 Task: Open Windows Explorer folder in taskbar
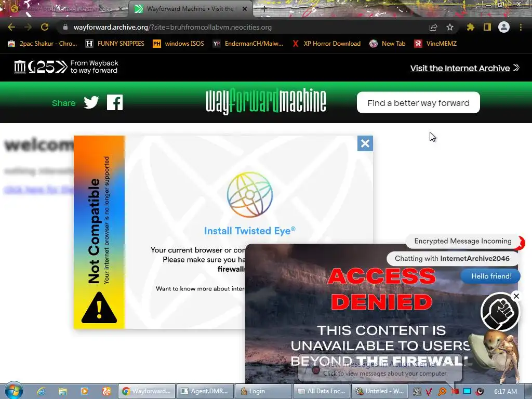coord(63,391)
